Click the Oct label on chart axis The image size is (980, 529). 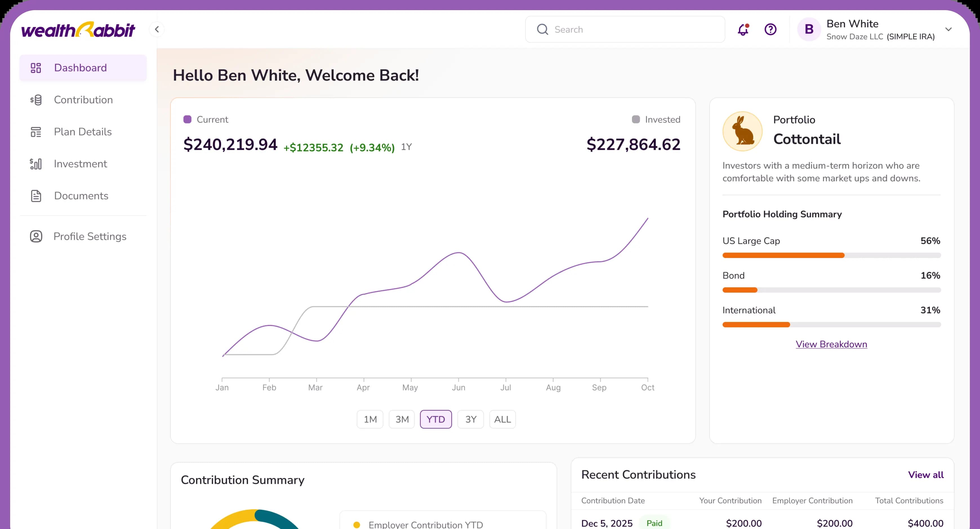coord(647,387)
